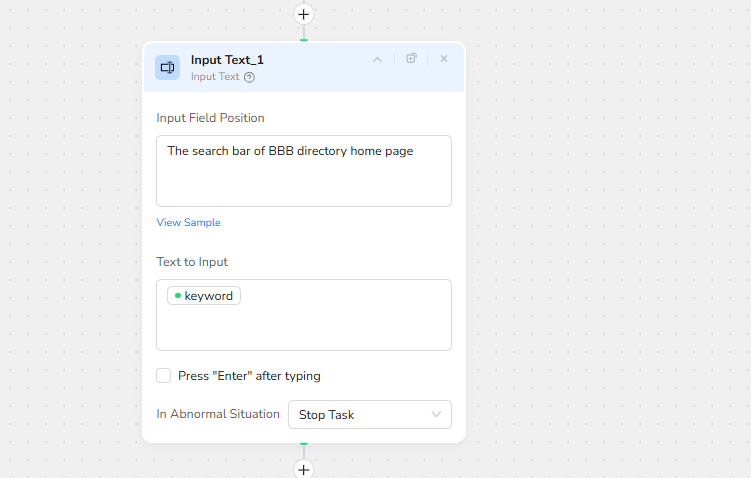
Task: Collapse the Input Text_1 node panel
Action: point(377,59)
